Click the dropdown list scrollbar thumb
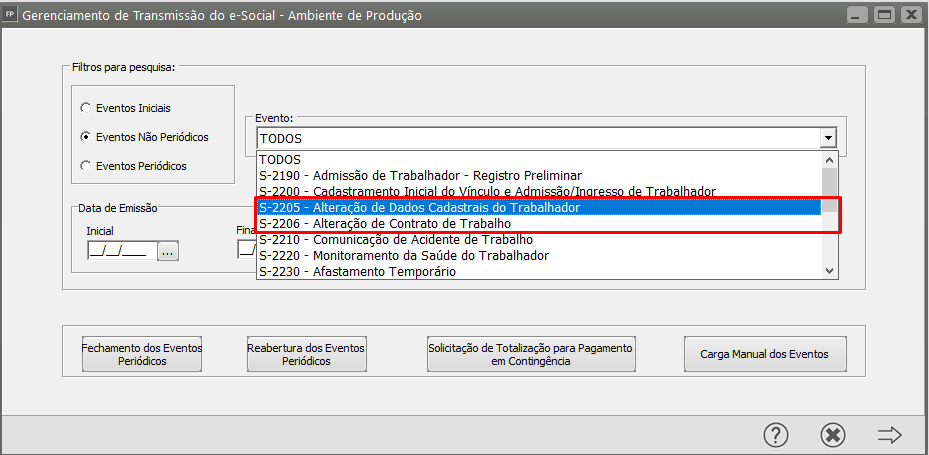This screenshot has width=929, height=455. point(829,190)
